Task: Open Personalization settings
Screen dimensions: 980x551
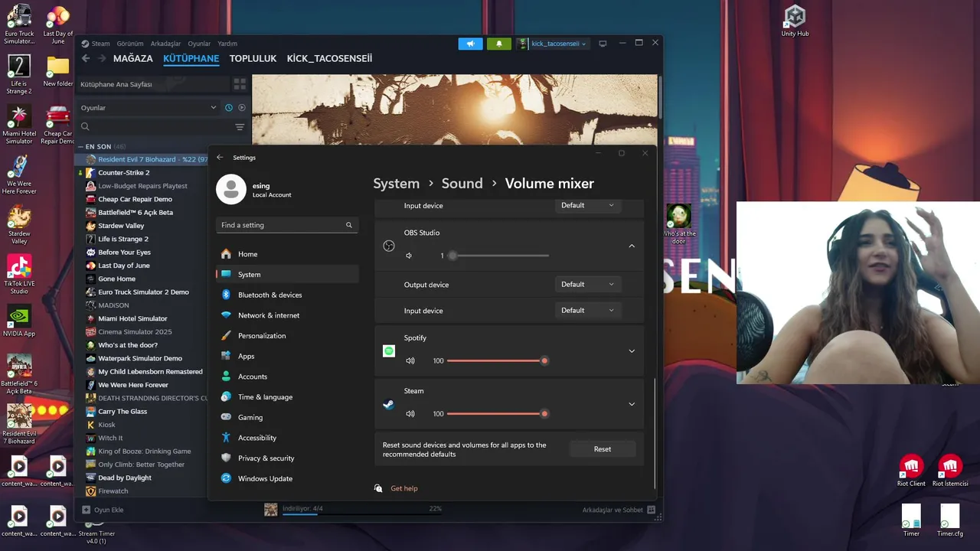Action: click(287, 336)
